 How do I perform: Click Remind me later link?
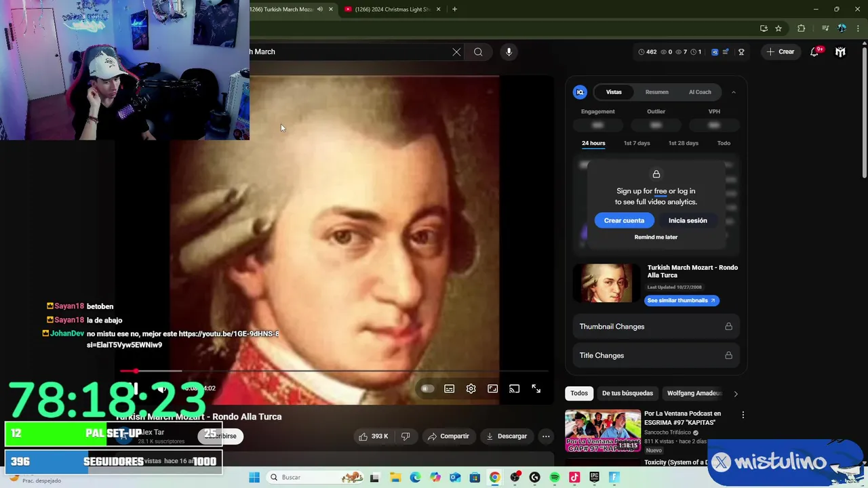(x=656, y=237)
